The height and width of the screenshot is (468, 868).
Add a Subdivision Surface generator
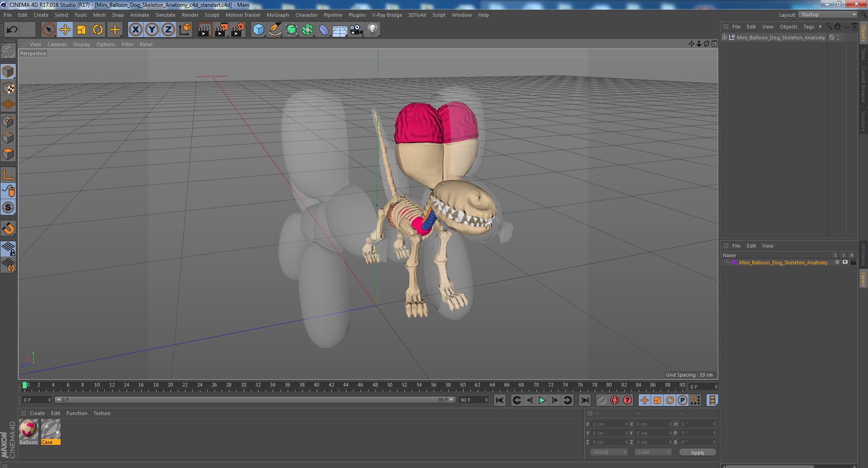(291, 30)
